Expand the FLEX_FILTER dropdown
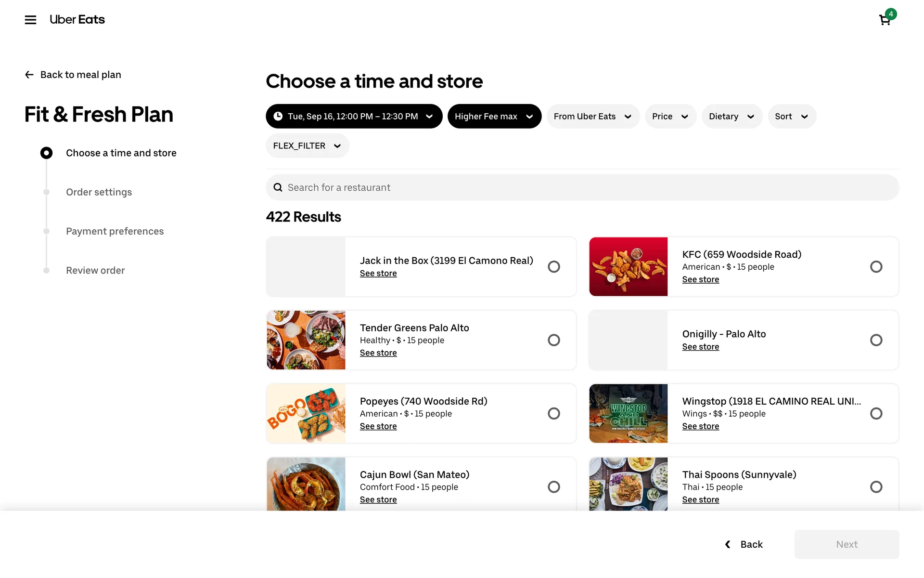Image resolution: width=924 pixels, height=578 pixels. coord(307,145)
